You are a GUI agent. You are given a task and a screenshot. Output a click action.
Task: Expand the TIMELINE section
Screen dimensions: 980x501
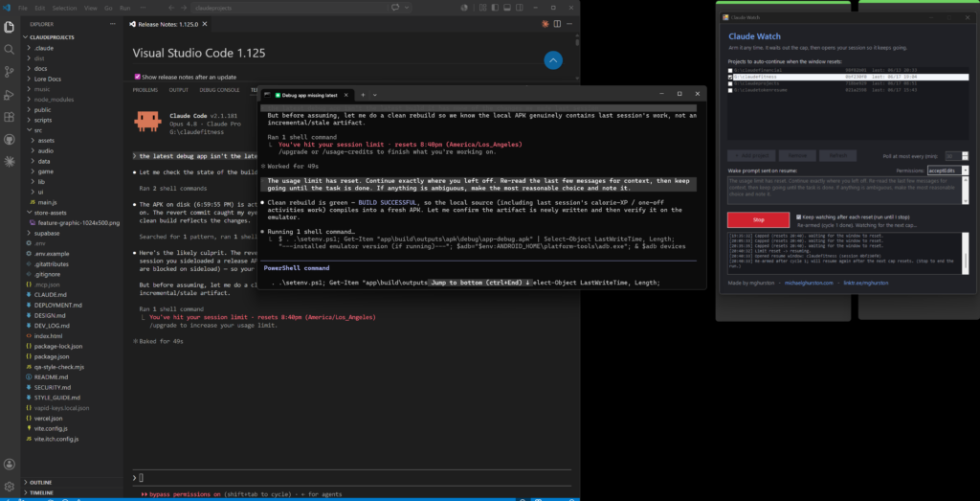point(40,493)
